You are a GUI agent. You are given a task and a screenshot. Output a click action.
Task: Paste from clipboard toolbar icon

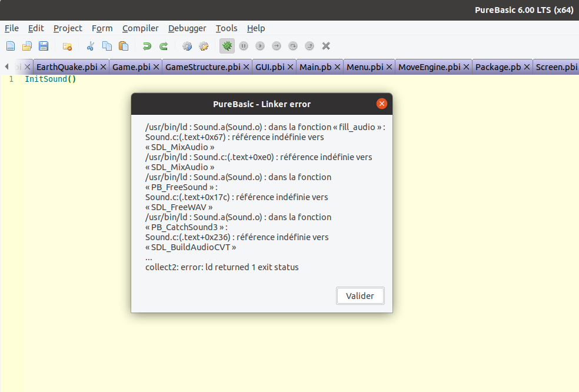(x=124, y=46)
